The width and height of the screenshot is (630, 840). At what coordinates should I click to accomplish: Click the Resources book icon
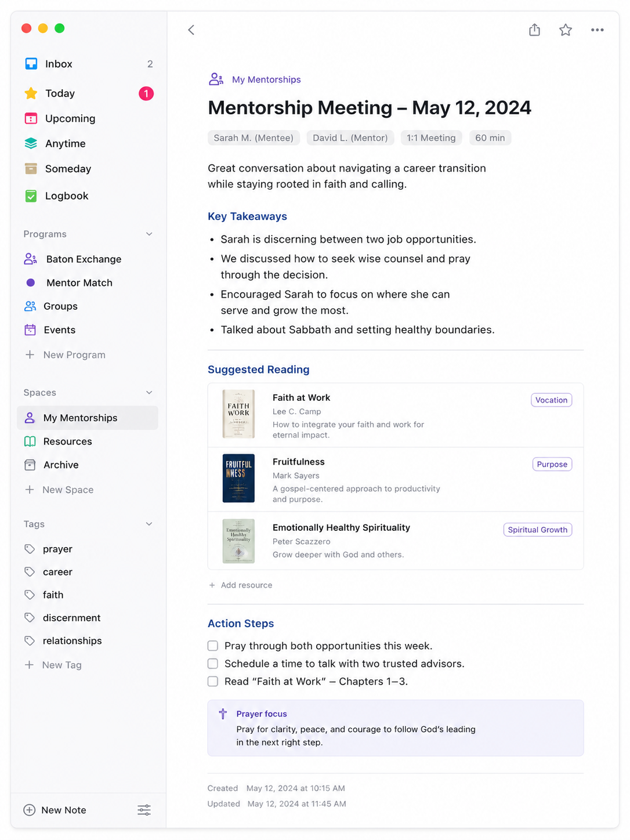tap(30, 441)
